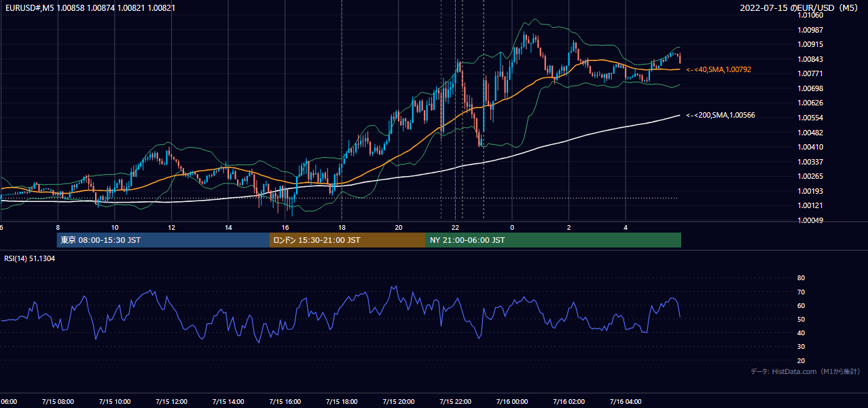This screenshot has height=408, width=868.
Task: Click the 1.00554 price axis label
Action: click(810, 118)
